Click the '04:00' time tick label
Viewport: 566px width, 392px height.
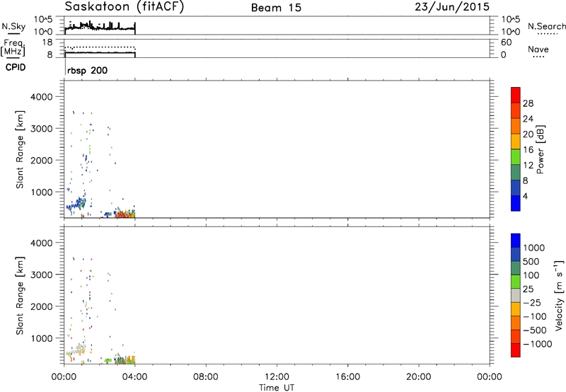tap(135, 377)
